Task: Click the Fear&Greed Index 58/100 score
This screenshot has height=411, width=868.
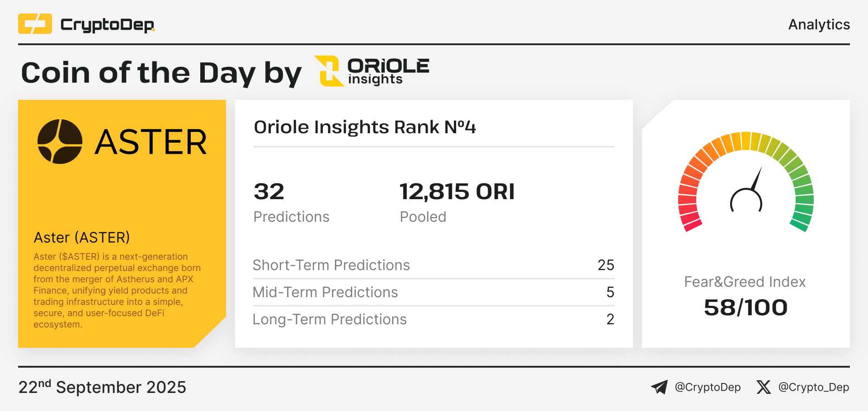Action: [x=745, y=308]
